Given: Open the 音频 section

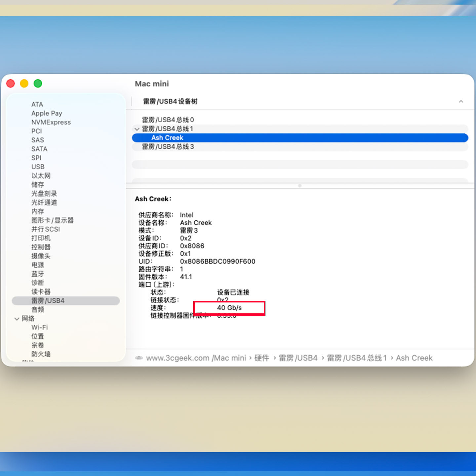Looking at the screenshot, I should point(38,309).
